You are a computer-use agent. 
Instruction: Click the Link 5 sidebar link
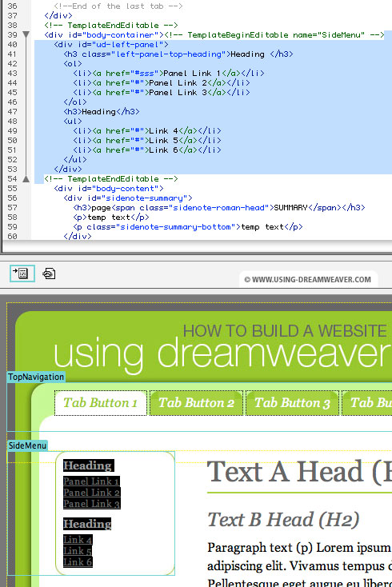click(78, 551)
